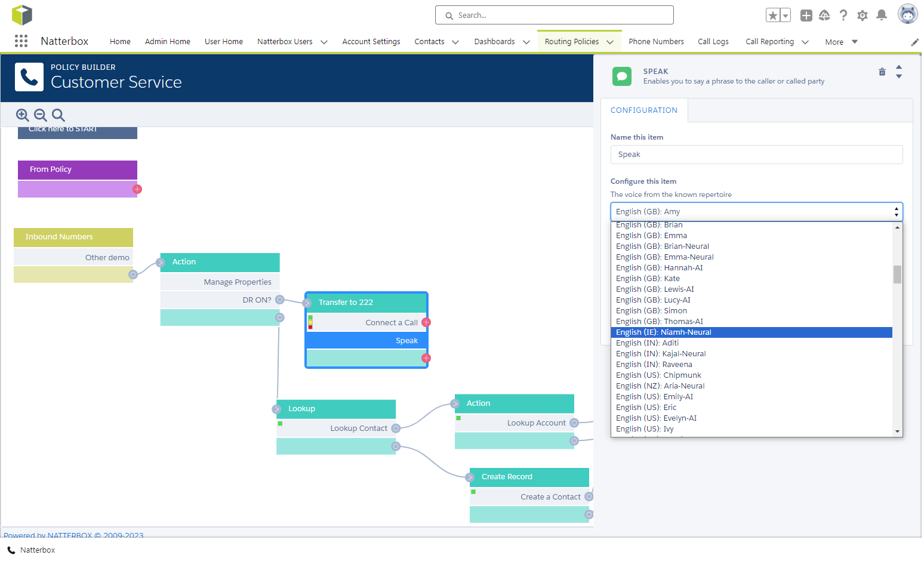Viewport: 924px width, 561px height.
Task: Select English (GB): Emma voice option
Action: coord(751,236)
